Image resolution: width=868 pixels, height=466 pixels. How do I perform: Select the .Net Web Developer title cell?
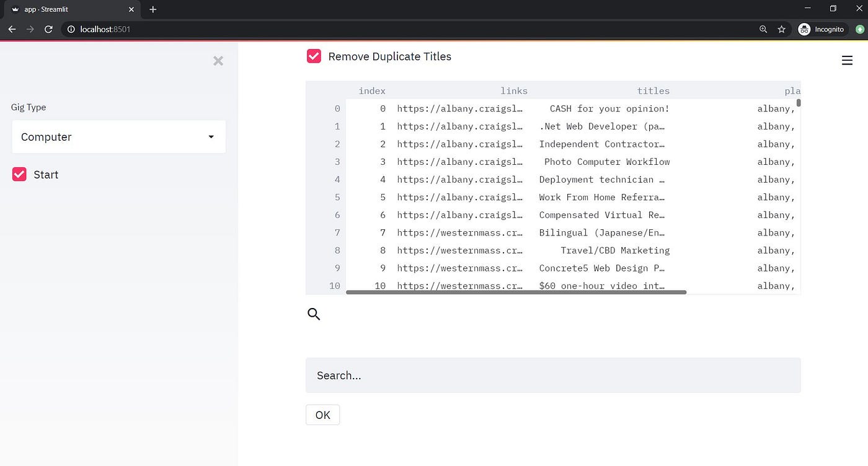(602, 126)
